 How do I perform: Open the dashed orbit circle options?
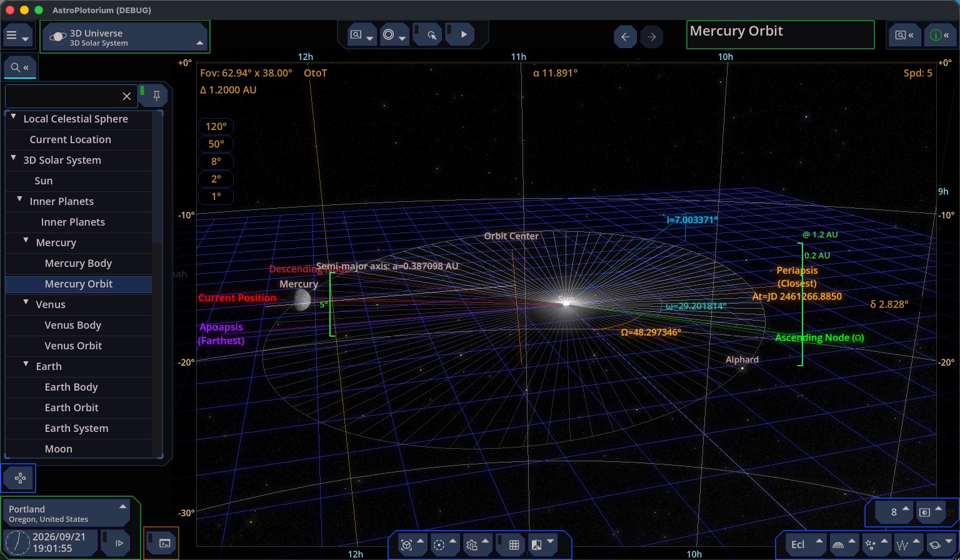445,545
